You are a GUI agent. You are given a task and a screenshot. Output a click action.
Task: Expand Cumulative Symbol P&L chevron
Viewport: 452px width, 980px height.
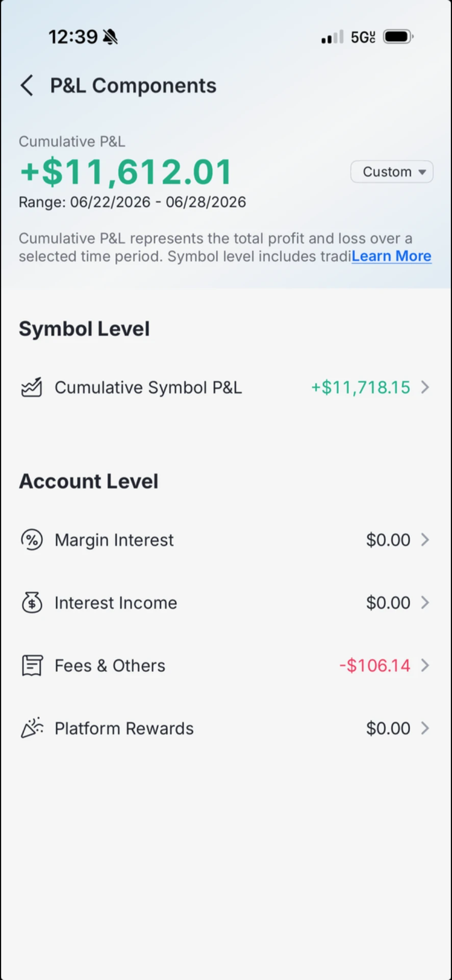point(425,387)
